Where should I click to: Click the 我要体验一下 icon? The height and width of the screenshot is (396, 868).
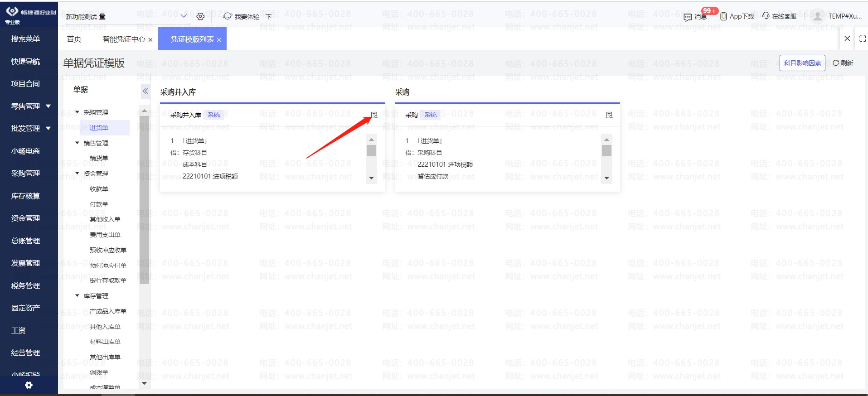click(x=228, y=16)
